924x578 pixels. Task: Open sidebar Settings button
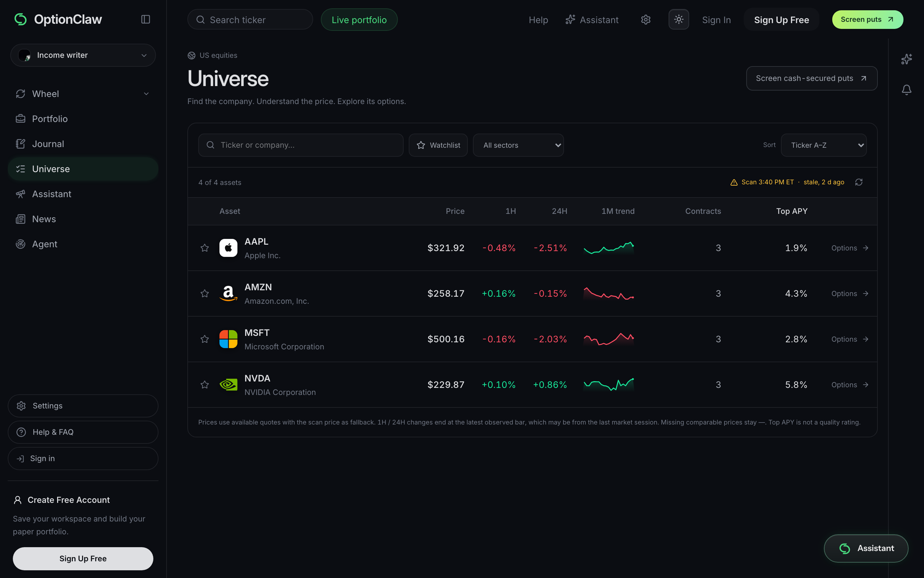click(83, 406)
